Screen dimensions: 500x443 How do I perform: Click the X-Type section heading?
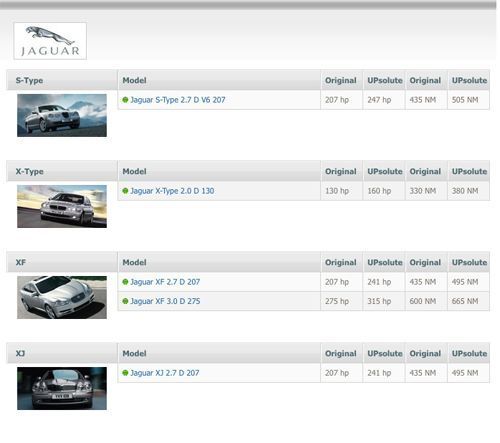click(30, 171)
